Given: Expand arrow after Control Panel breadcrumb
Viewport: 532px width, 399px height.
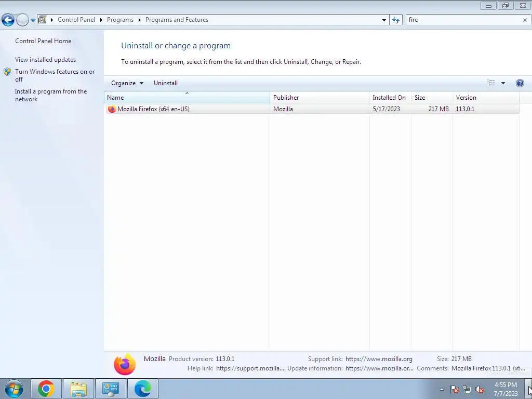Looking at the screenshot, I should click(x=101, y=20).
